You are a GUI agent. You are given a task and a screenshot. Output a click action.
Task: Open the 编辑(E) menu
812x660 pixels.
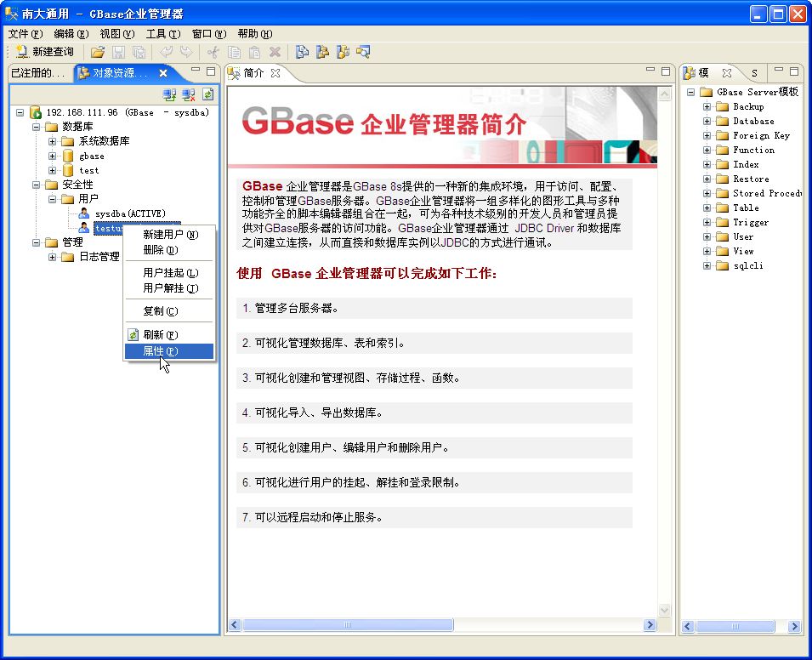coord(71,34)
